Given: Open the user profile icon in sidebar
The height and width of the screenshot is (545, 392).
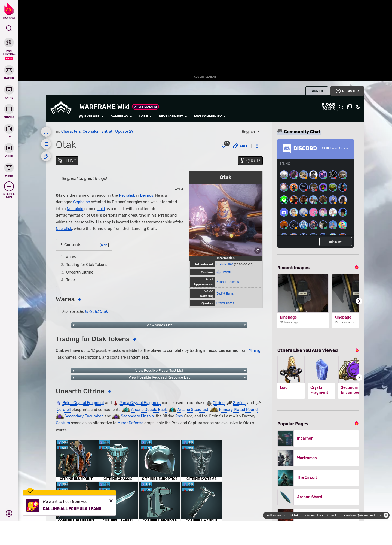Looking at the screenshot, I should pyautogui.click(x=9, y=513).
